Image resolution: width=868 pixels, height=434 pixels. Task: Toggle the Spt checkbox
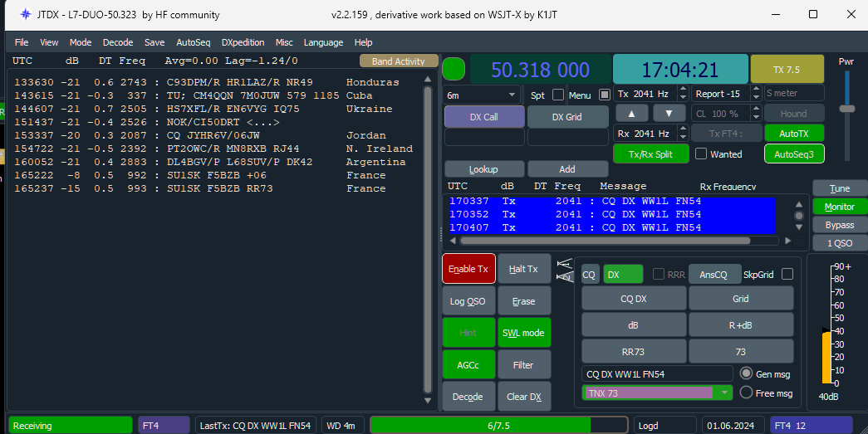558,95
